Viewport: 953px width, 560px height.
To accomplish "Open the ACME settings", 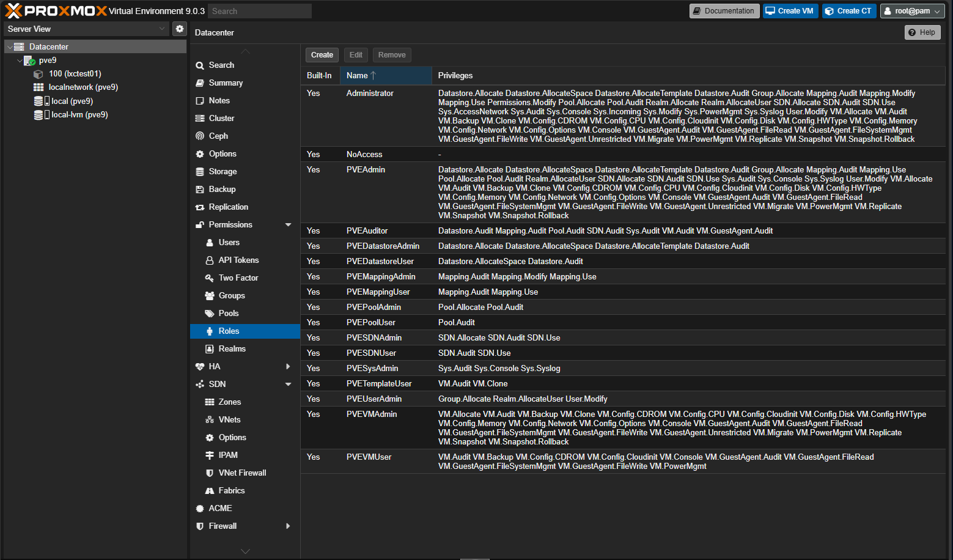I will 220,508.
